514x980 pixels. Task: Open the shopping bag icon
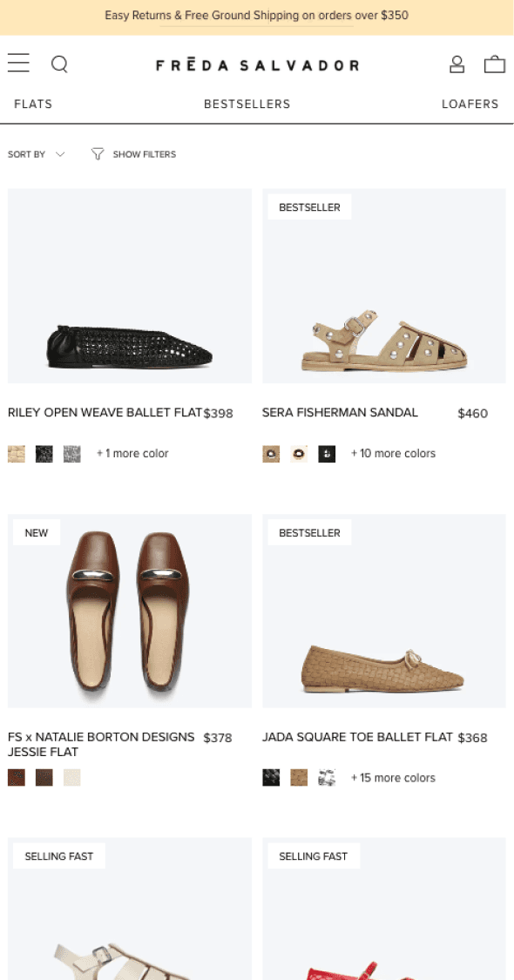pyautogui.click(x=495, y=64)
